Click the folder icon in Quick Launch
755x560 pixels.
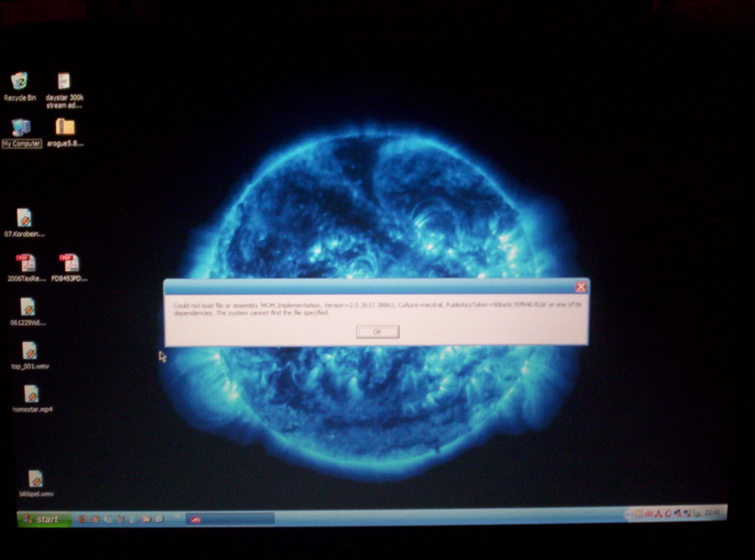coord(146,519)
